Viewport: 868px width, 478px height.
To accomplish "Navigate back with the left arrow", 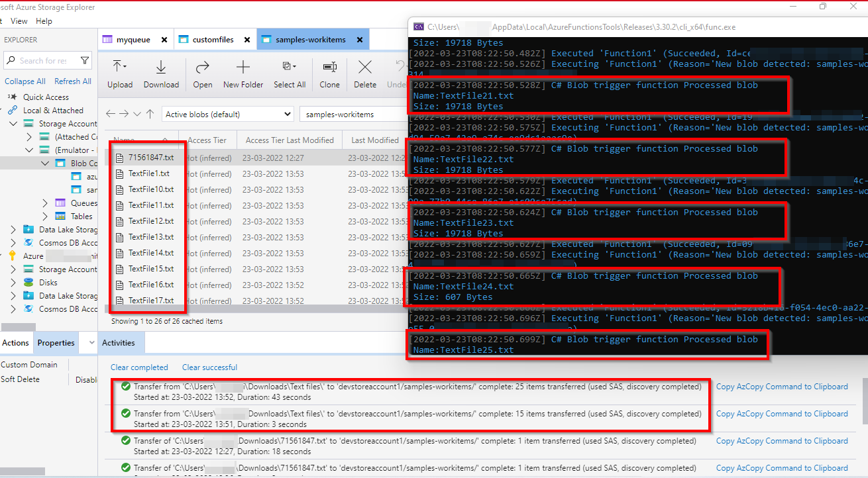I will coord(111,114).
